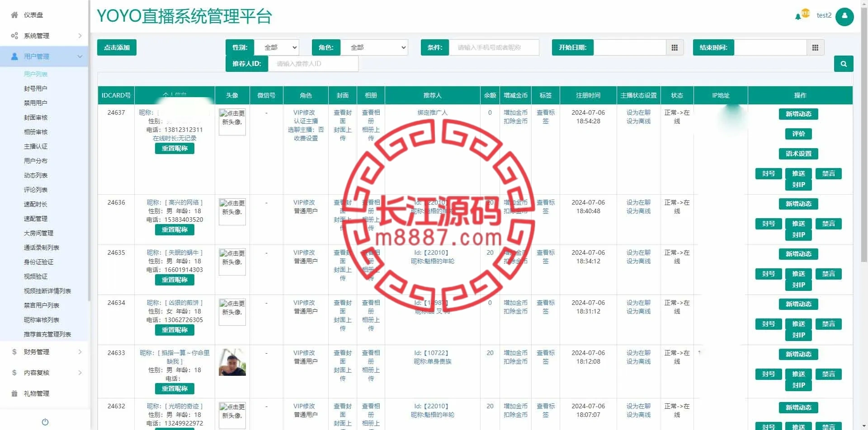The height and width of the screenshot is (430, 868).
Task: Click 封IP for user 24633
Action: pyautogui.click(x=798, y=385)
